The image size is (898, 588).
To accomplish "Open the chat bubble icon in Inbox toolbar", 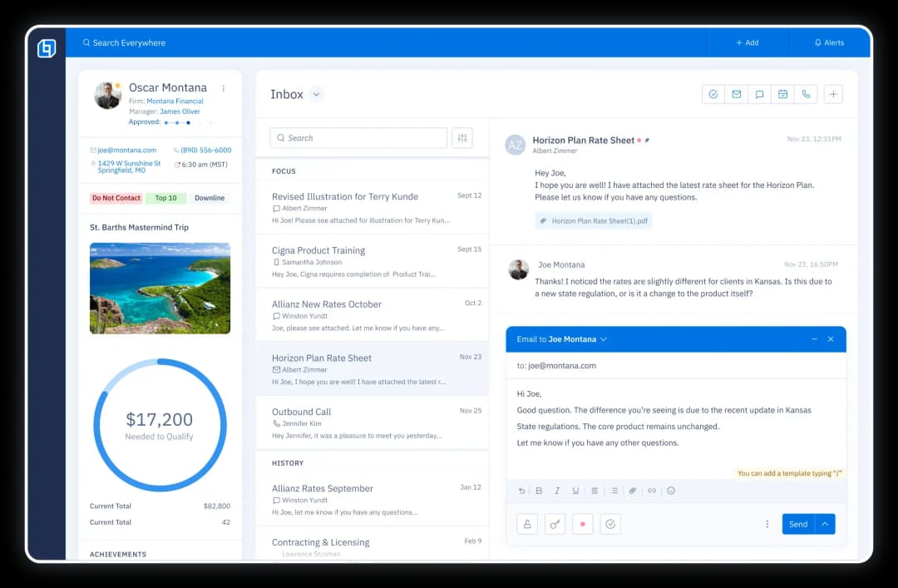I will (x=759, y=95).
